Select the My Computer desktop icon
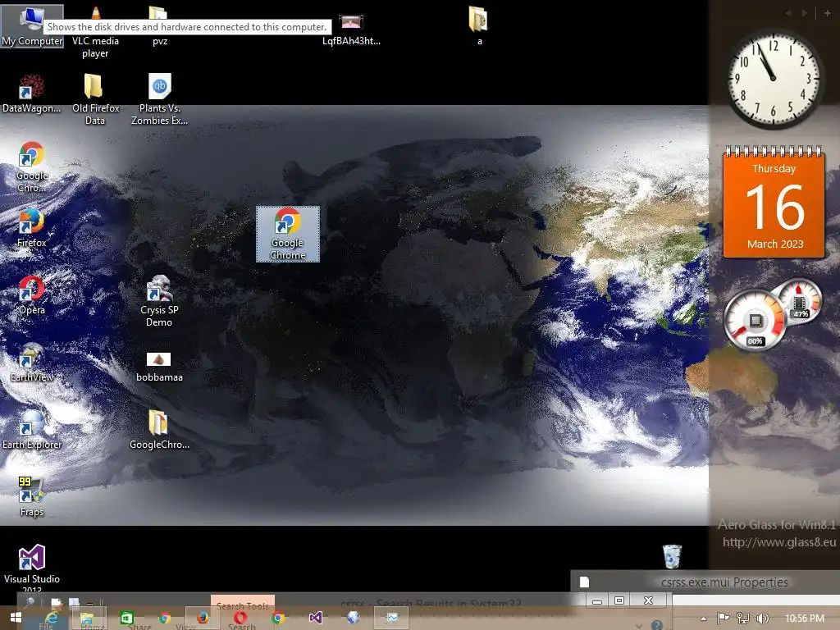840x630 pixels. (32, 25)
